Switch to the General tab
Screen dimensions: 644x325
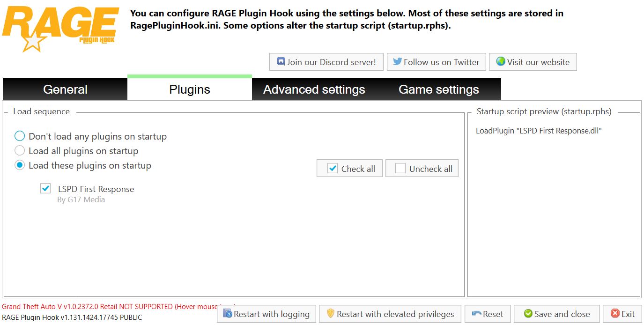coord(65,89)
